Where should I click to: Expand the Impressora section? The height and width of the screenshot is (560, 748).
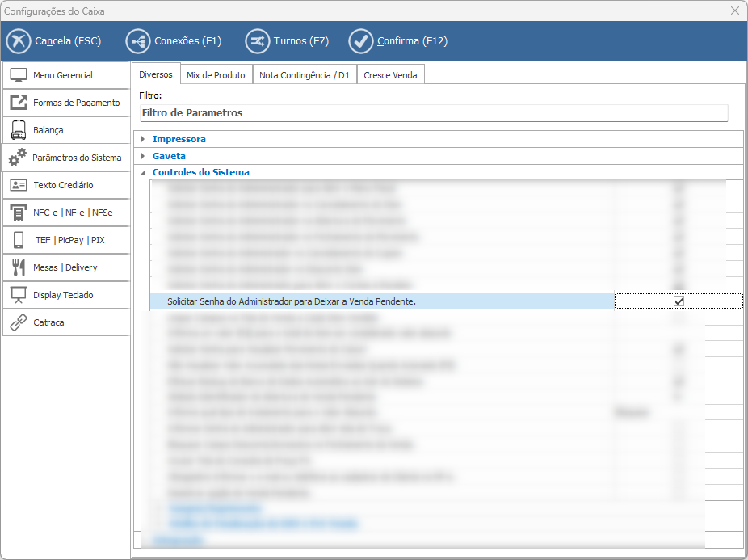tap(143, 139)
